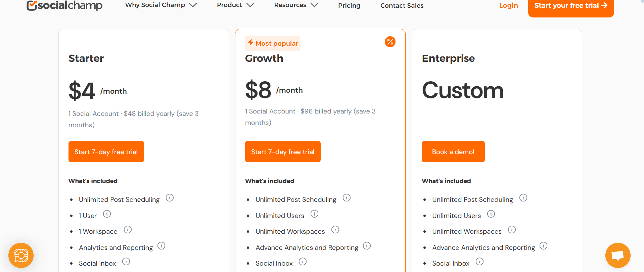Click info icon beside Starter's 1 Workspace
Screen dimensions: 644x272
[128, 230]
